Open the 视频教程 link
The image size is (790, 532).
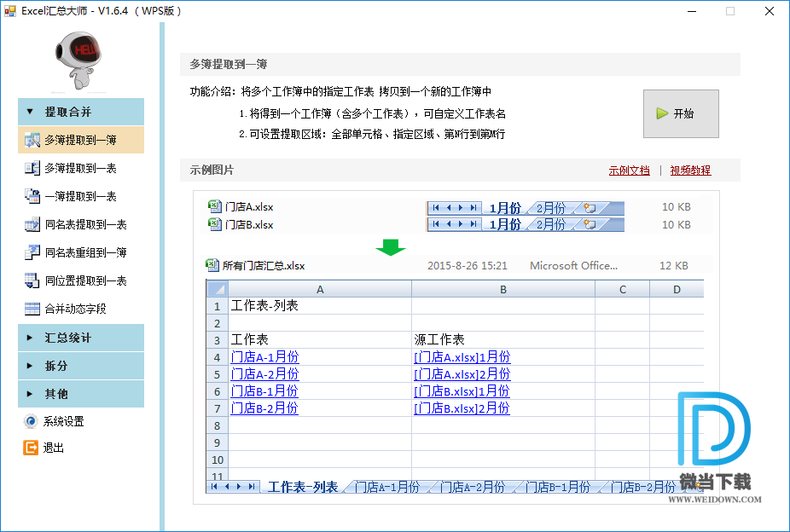tap(690, 171)
